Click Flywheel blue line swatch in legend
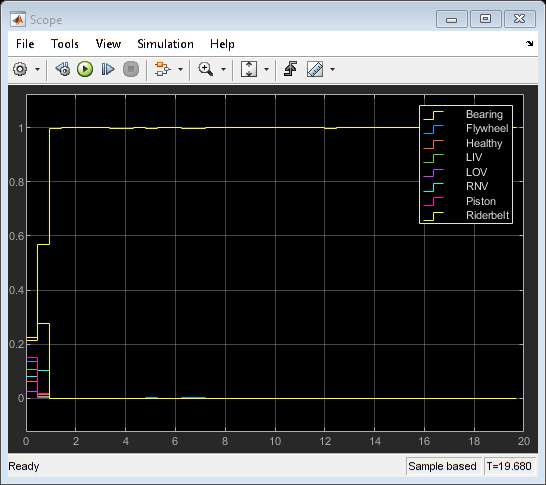The height and width of the screenshot is (485, 546). click(433, 129)
